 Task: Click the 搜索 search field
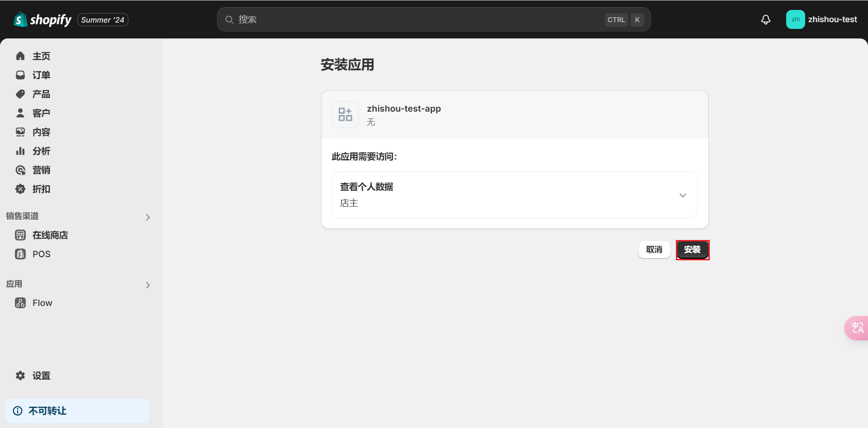pos(434,19)
